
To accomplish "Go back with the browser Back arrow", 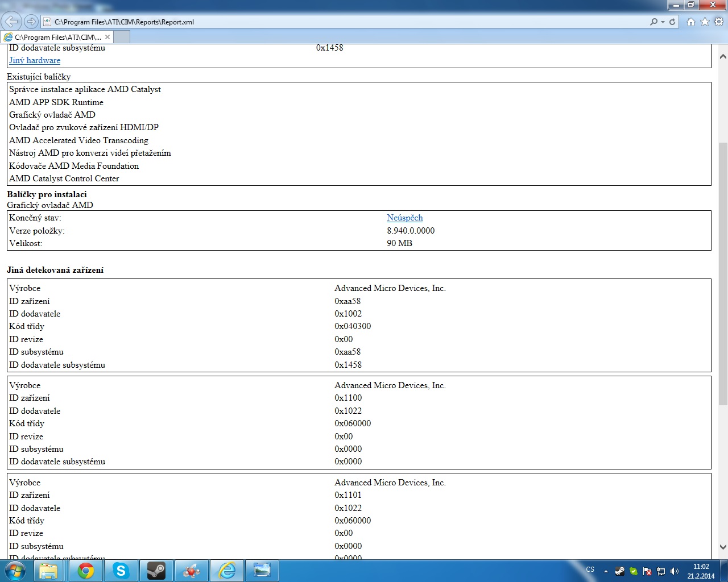I will click(x=11, y=22).
